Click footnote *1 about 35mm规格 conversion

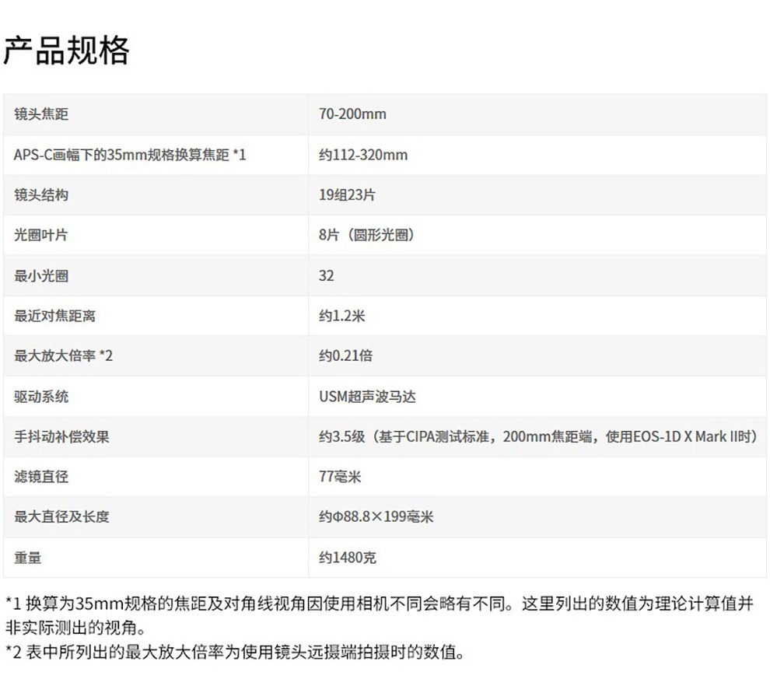[379, 615]
